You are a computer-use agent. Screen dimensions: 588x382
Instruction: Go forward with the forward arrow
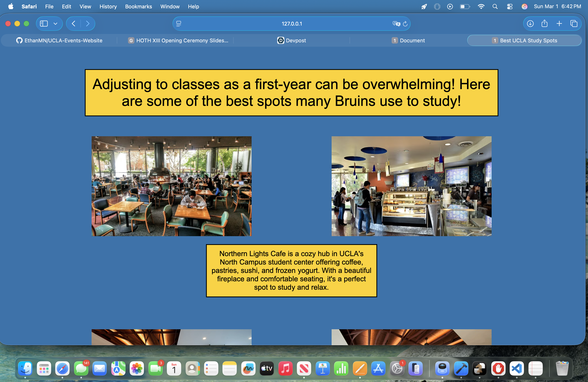(x=88, y=24)
